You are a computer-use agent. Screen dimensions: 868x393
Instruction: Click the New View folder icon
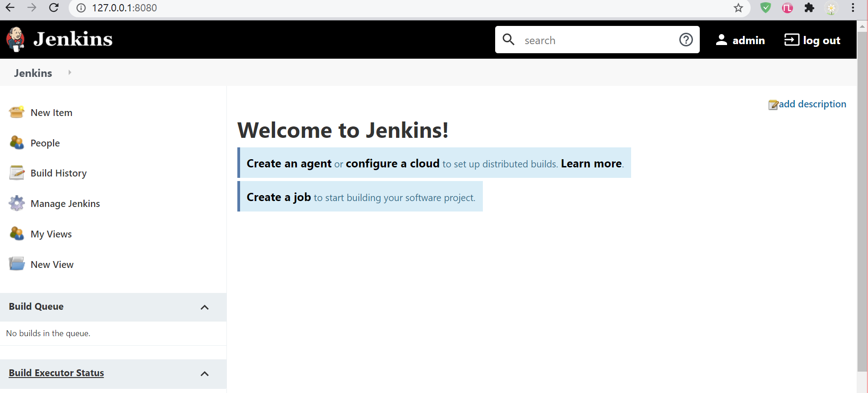point(17,264)
